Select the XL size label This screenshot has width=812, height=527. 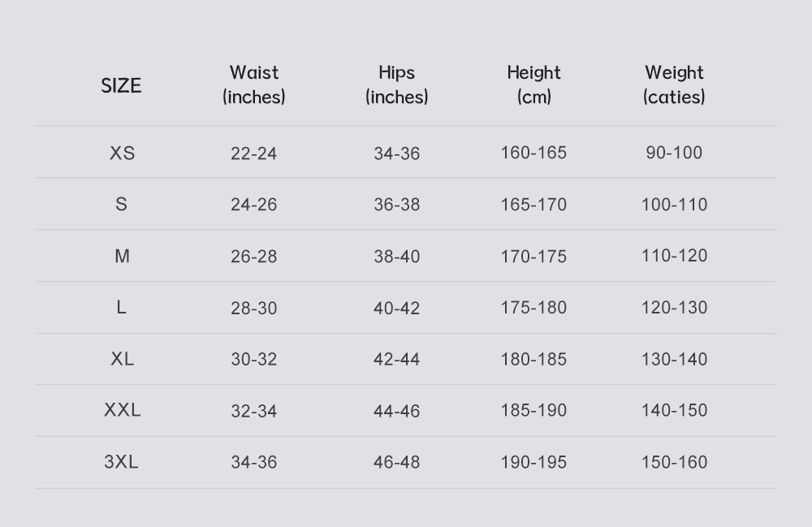(123, 359)
